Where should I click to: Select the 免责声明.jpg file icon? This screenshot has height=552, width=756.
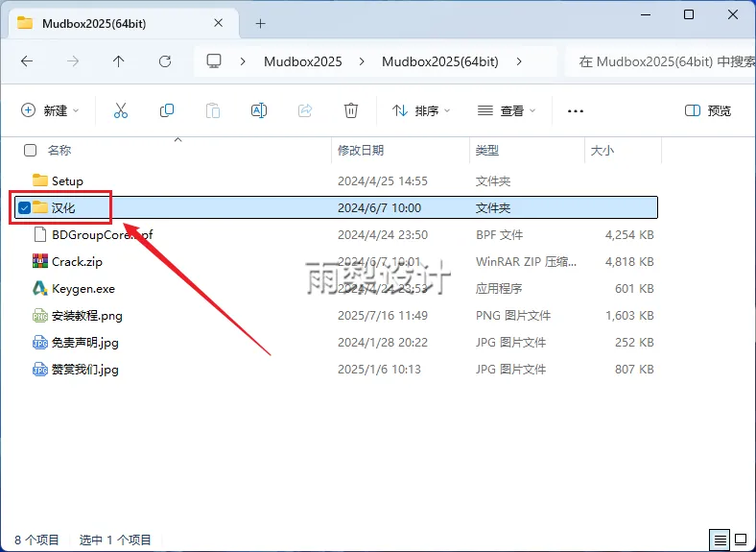coord(40,342)
